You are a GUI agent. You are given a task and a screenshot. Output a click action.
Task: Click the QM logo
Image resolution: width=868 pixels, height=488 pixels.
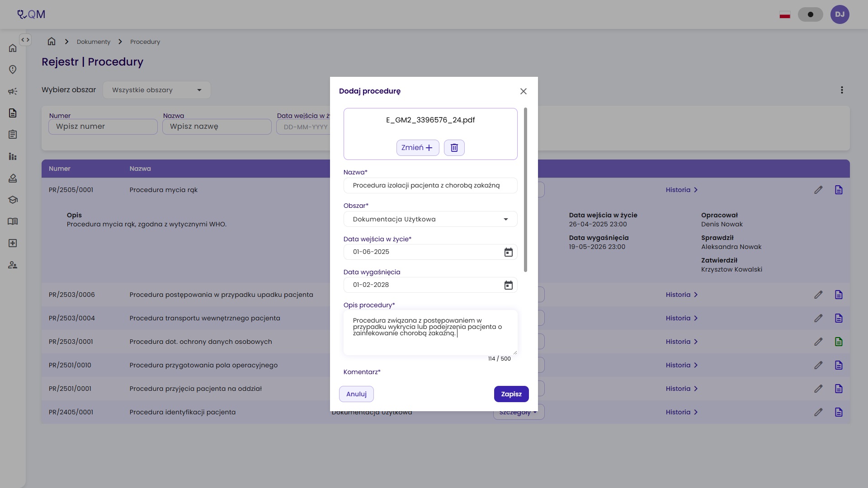tap(31, 14)
